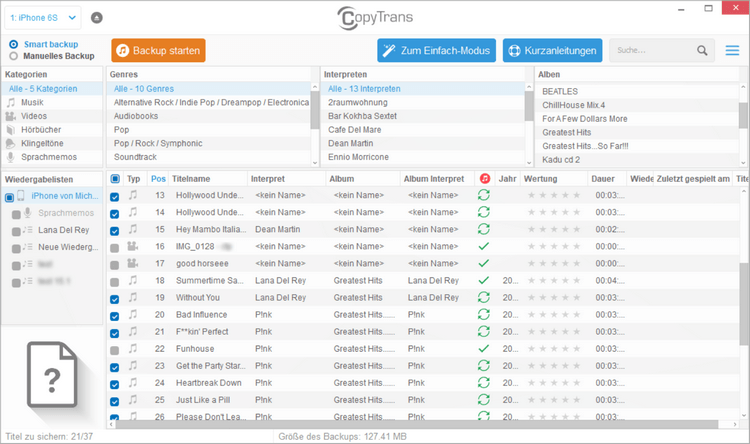Sort by Titelname column header
The height and width of the screenshot is (444, 750).
pyautogui.click(x=191, y=178)
